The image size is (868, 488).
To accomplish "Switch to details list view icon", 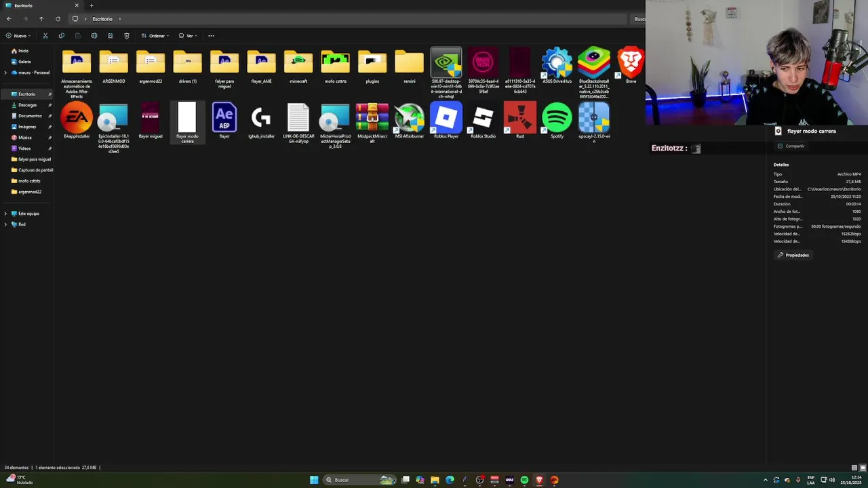I will [854, 468].
